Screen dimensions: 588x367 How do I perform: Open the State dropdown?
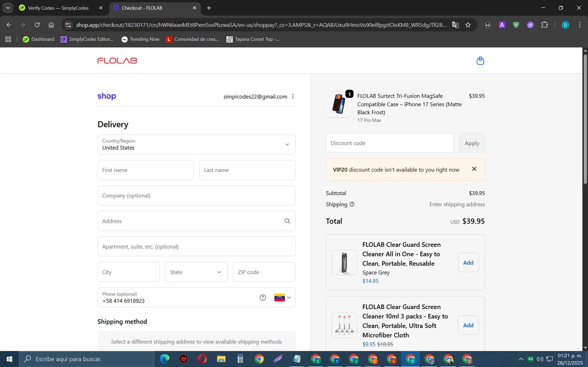[196, 272]
